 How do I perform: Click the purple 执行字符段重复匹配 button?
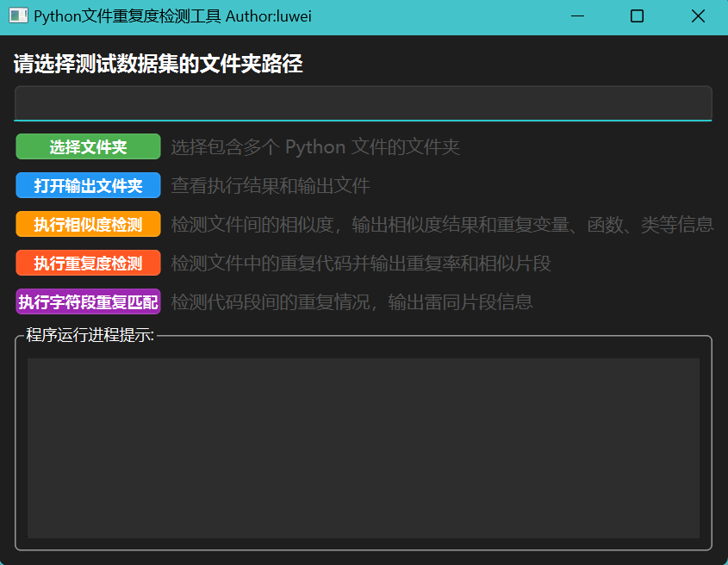88,302
